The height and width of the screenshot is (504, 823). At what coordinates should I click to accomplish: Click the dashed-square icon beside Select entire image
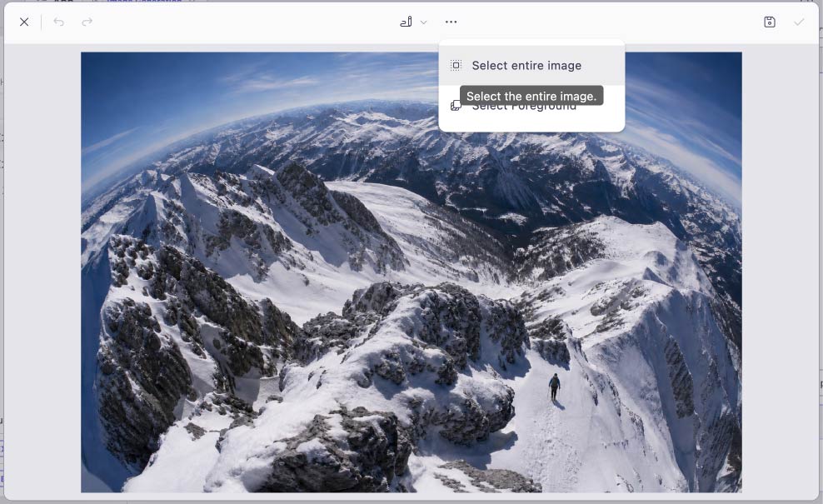tap(456, 66)
